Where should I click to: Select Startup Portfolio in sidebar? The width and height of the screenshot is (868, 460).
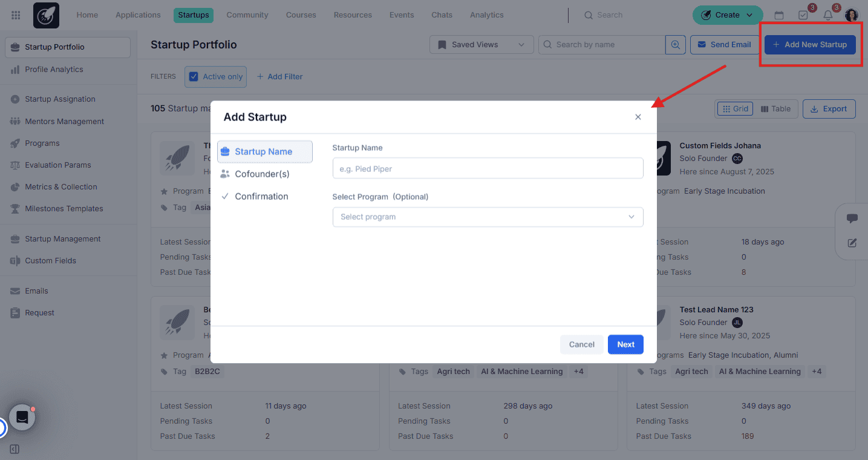(68, 47)
